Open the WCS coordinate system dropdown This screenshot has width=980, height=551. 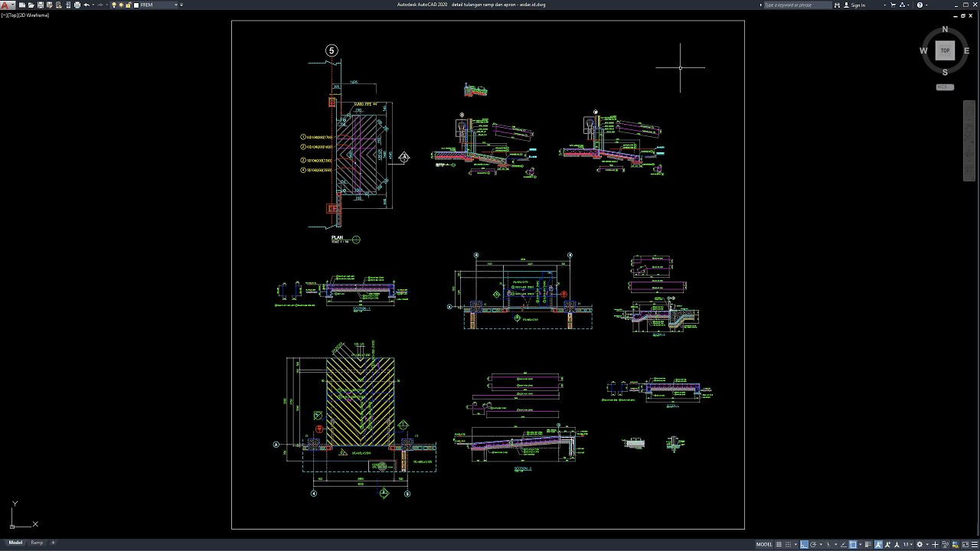click(x=945, y=87)
